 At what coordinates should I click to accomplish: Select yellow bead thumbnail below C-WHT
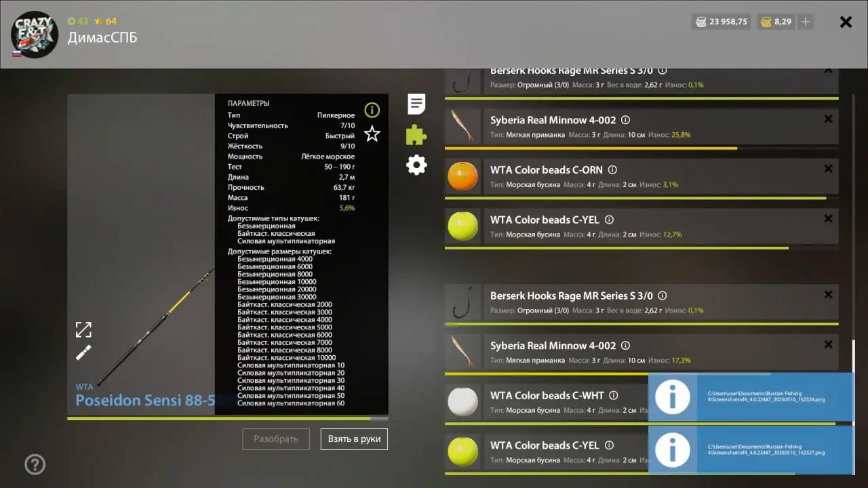[x=462, y=452]
